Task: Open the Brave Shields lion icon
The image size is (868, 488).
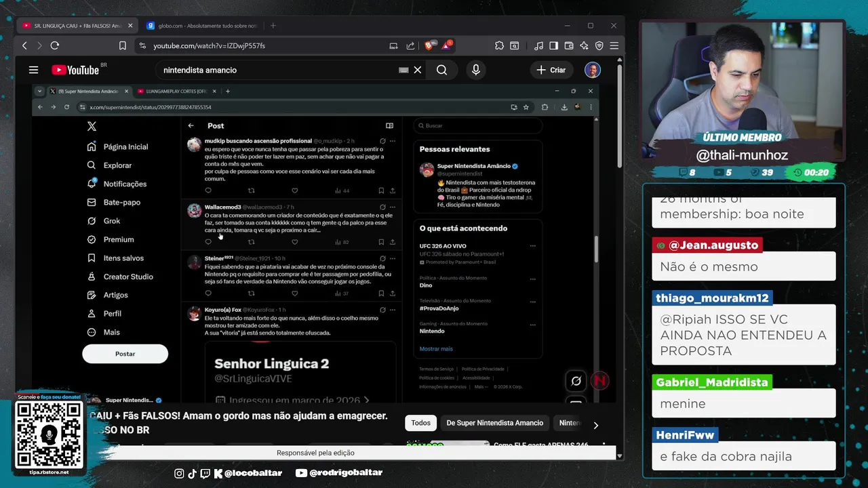Action: click(x=429, y=45)
